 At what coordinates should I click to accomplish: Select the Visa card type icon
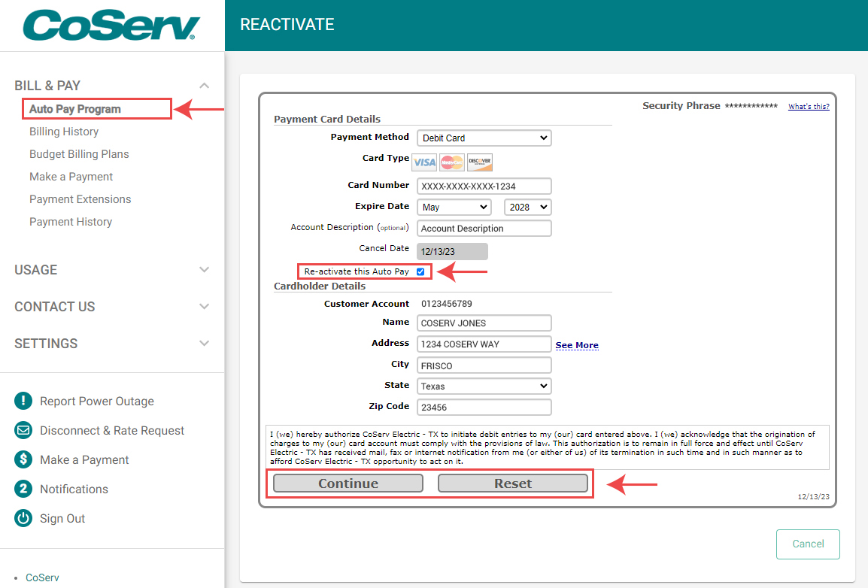423,162
